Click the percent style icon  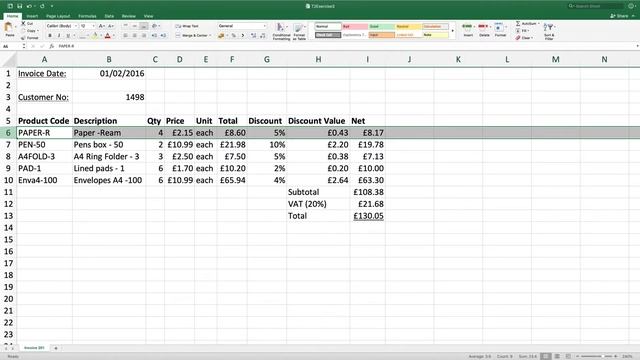pos(233,36)
